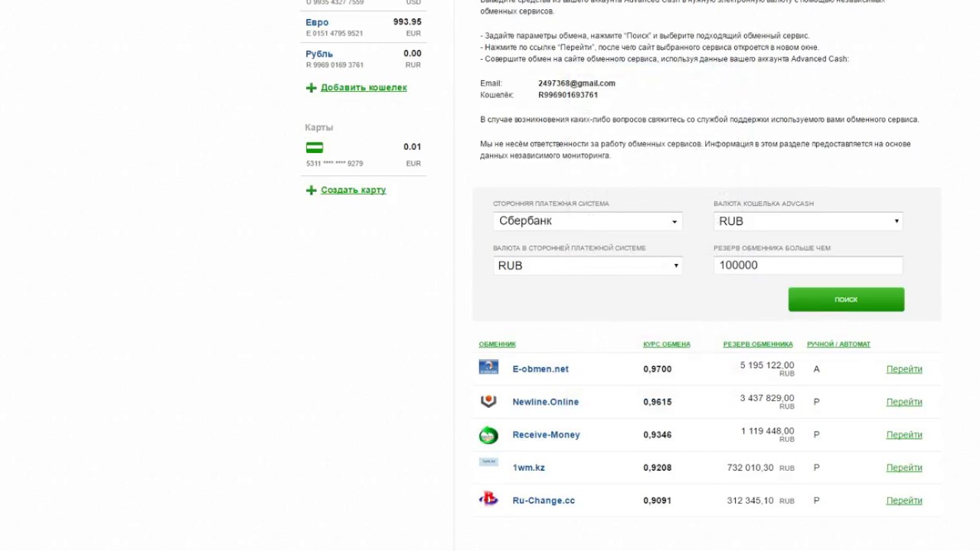Click the Карты section heading
Image resolution: width=980 pixels, height=551 pixels.
click(319, 128)
